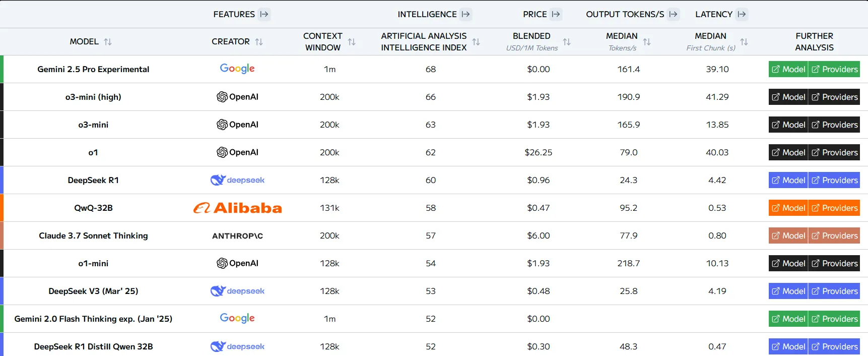The image size is (868, 356).
Task: Sort by MEDIAN First Chunk latency arrows
Action: click(x=744, y=42)
